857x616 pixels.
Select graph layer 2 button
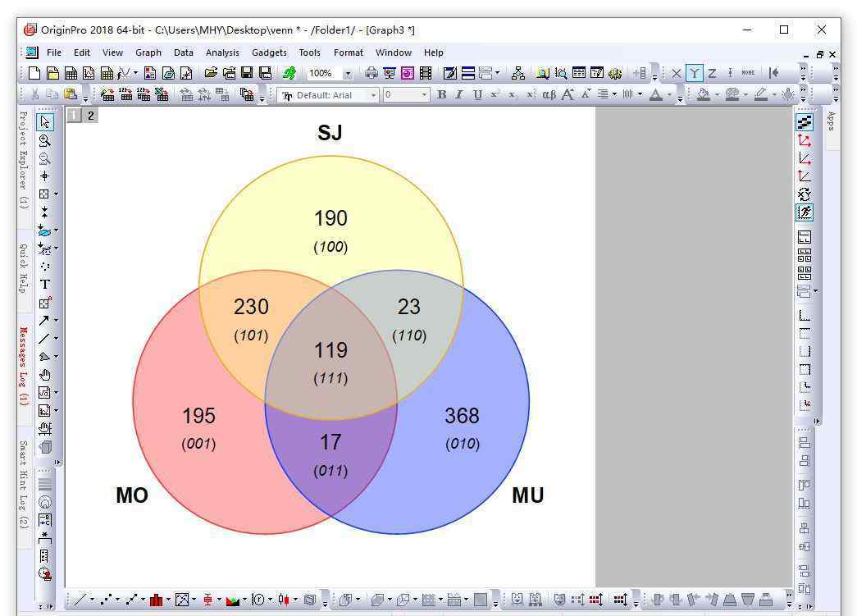91,116
